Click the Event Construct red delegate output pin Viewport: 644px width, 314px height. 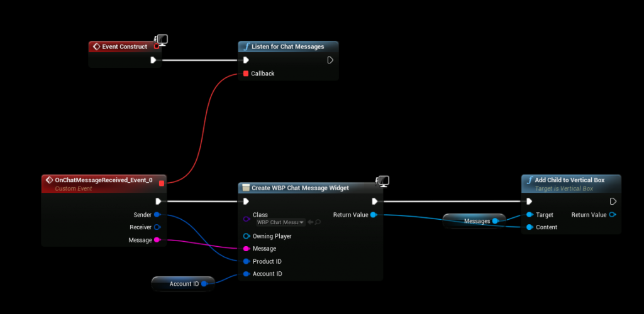(x=157, y=46)
